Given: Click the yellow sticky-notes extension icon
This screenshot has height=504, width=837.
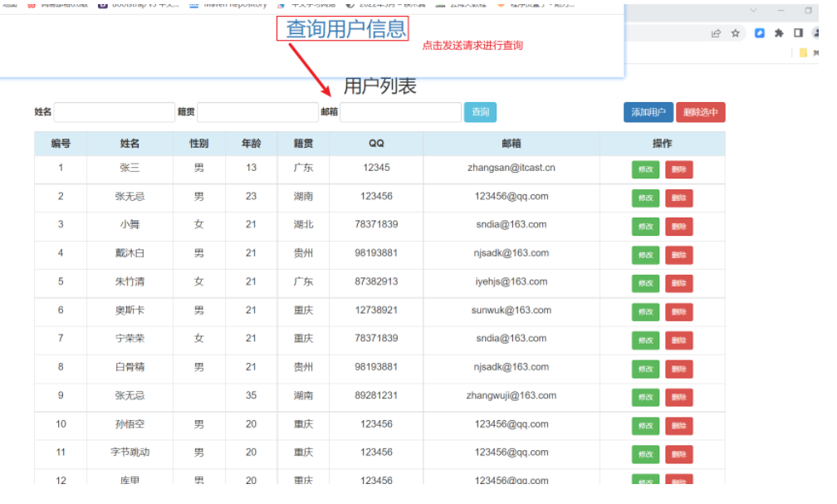Looking at the screenshot, I should tap(803, 52).
